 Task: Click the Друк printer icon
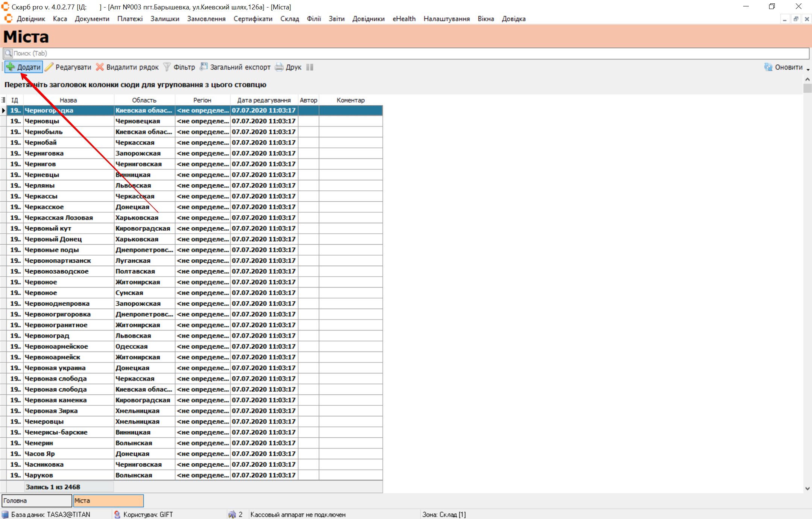[x=279, y=67]
